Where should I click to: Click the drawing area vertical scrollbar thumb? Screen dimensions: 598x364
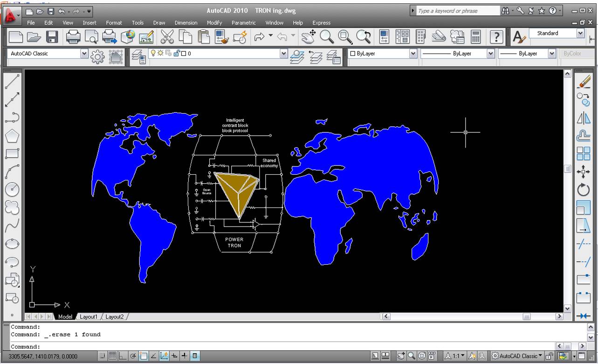[568, 169]
